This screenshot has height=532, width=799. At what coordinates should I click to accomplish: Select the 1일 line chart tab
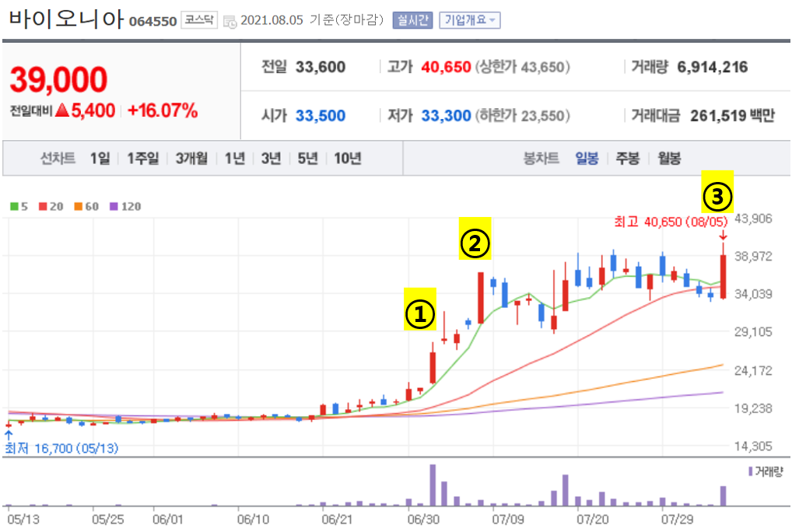(100, 159)
